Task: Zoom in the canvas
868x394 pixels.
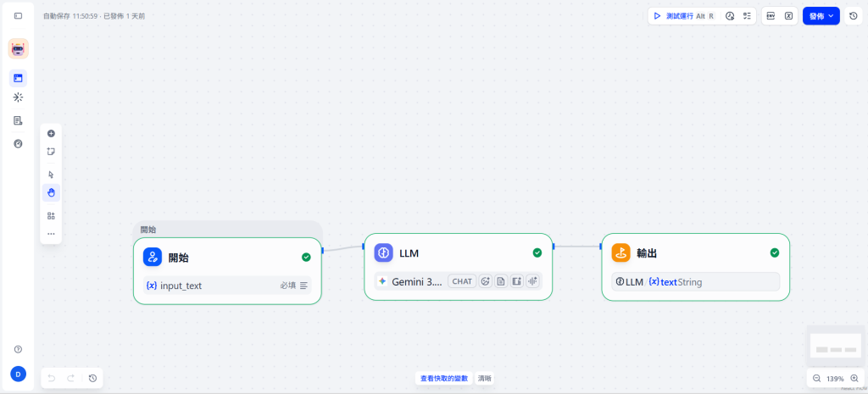Action: click(854, 379)
